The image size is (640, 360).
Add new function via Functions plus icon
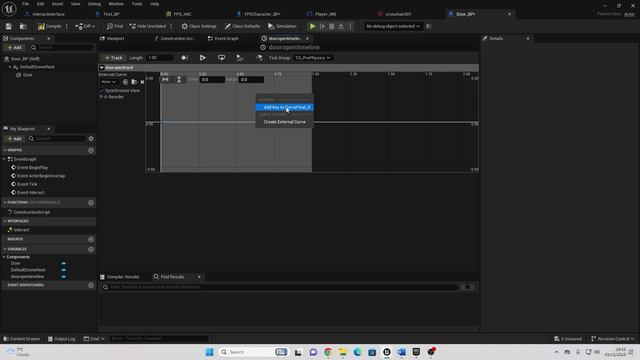tap(91, 202)
